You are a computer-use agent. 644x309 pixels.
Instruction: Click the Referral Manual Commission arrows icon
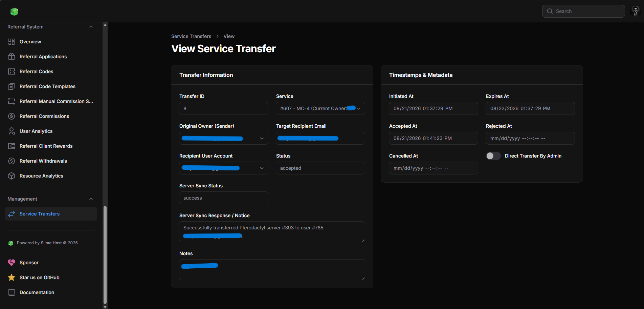(12, 101)
